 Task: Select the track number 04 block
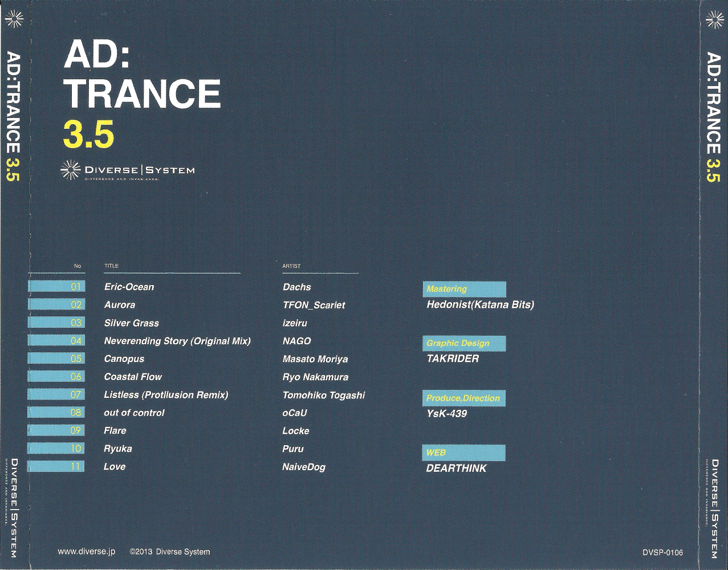tap(56, 341)
